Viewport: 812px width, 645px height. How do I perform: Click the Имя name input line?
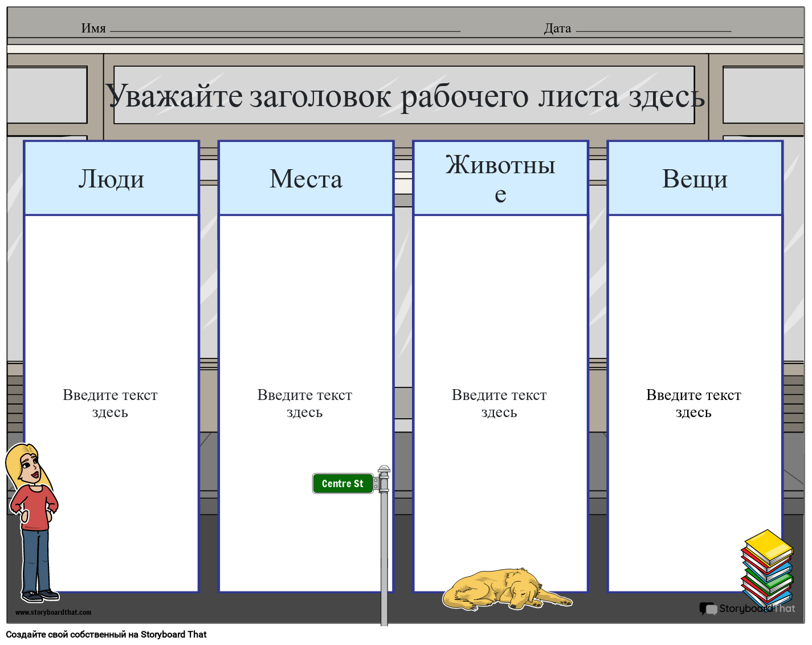click(285, 28)
